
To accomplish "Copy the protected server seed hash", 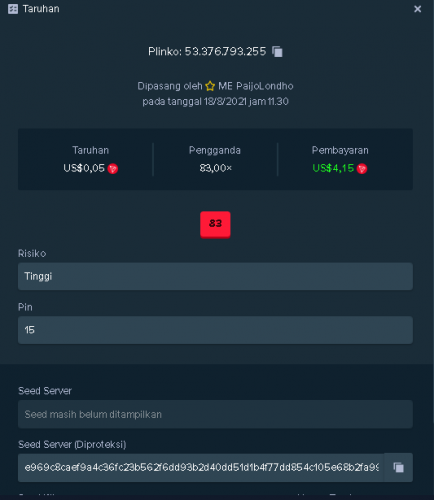I will click(x=398, y=467).
